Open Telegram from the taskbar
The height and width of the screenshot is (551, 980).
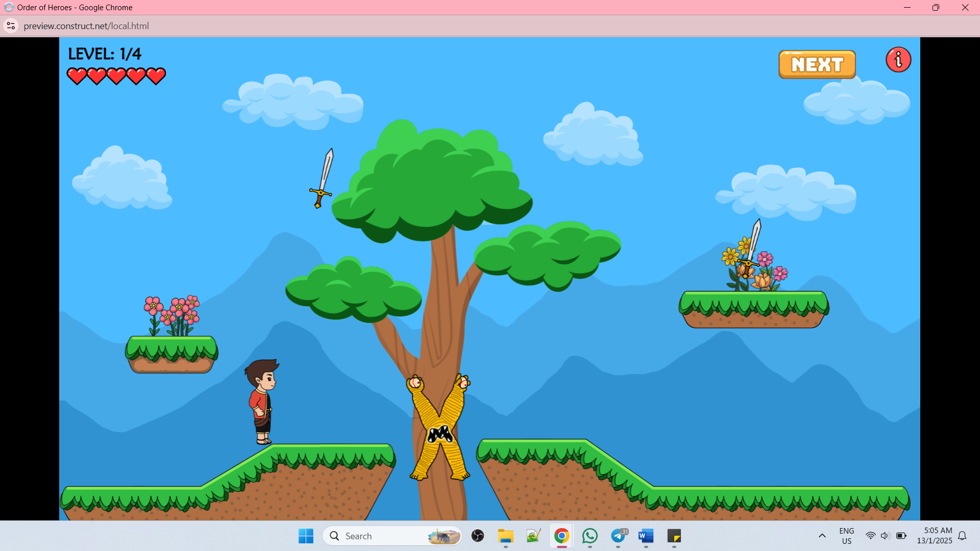618,536
